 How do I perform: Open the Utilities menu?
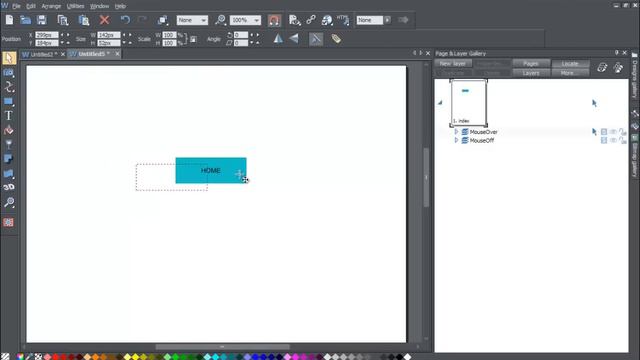pyautogui.click(x=76, y=6)
